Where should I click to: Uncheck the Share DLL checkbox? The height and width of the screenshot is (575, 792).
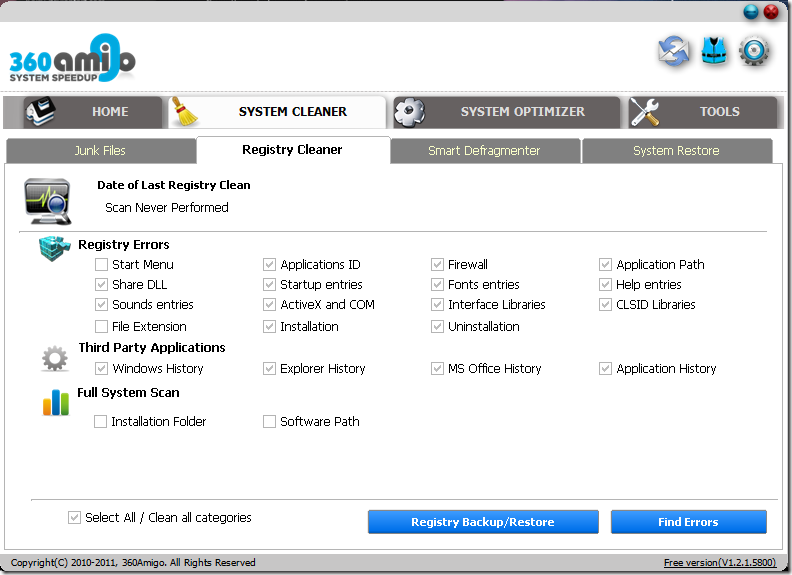[x=102, y=284]
